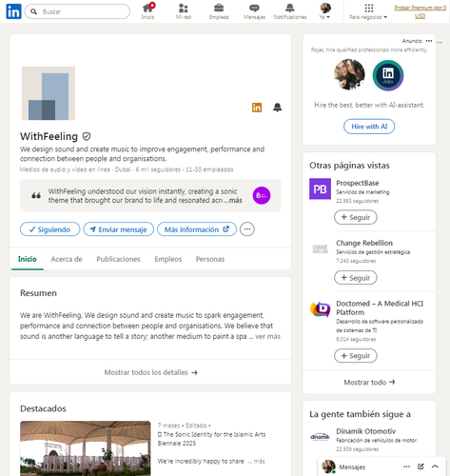
Task: Click the Hire with AI button
Action: (369, 127)
